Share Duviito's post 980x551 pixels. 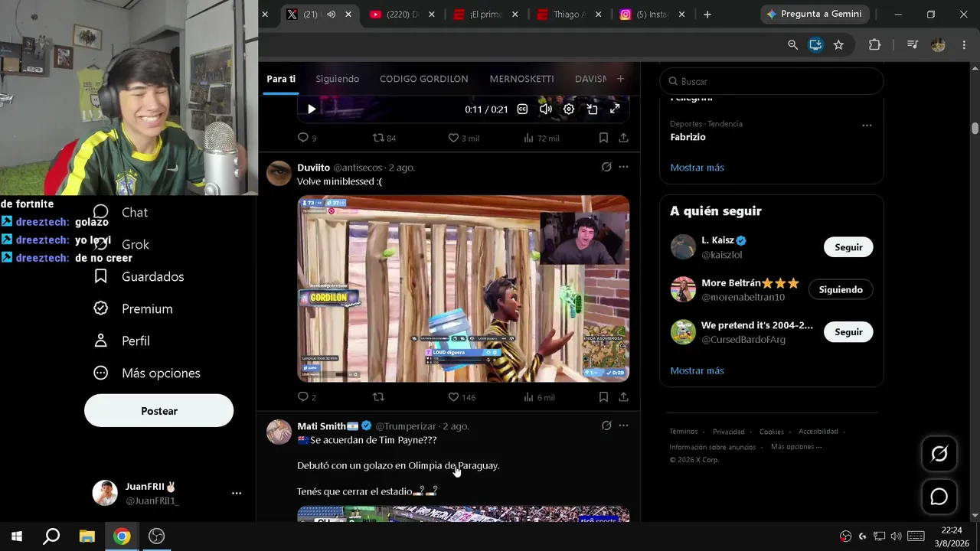(624, 397)
